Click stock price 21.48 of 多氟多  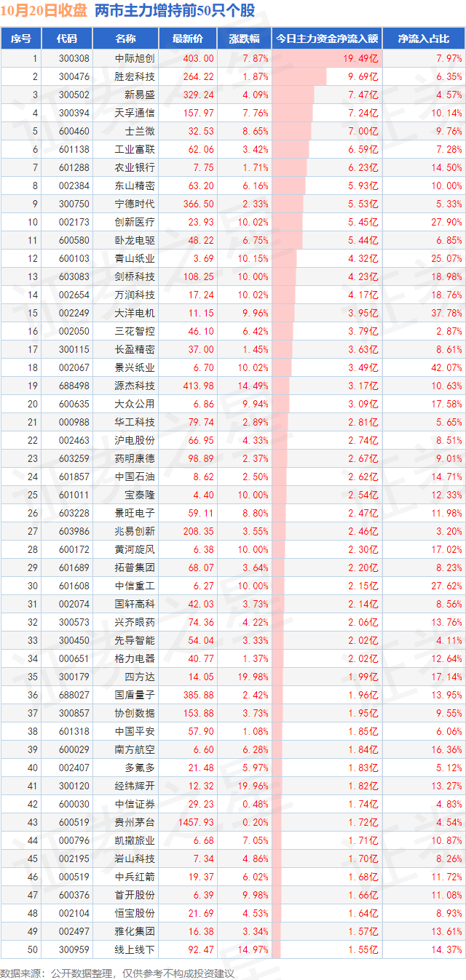tap(201, 768)
